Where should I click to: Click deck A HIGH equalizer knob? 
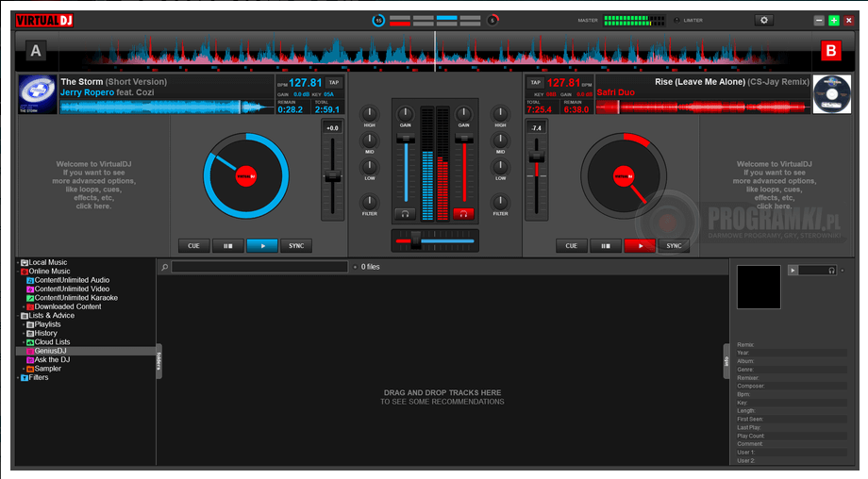click(x=369, y=114)
